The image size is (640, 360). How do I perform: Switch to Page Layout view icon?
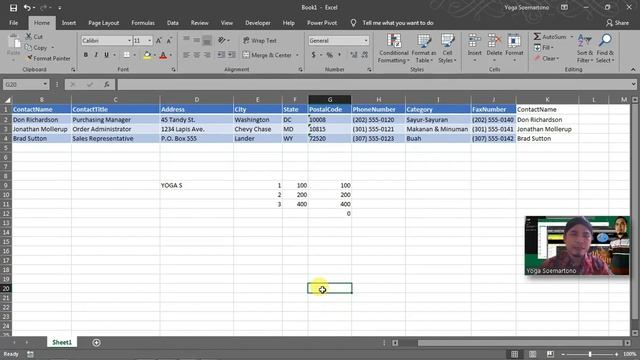pyautogui.click(x=532, y=354)
